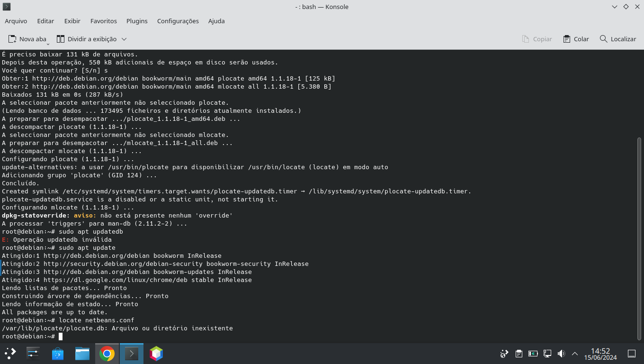Screen dimensions: 644x364
Task: Click the Konsole window icon in title bar
Action: click(x=7, y=7)
